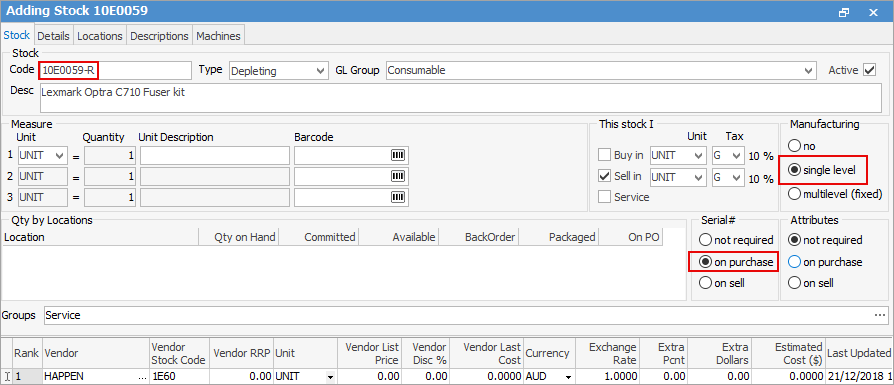Click Exchange Rate cell 1.0000

click(x=608, y=377)
